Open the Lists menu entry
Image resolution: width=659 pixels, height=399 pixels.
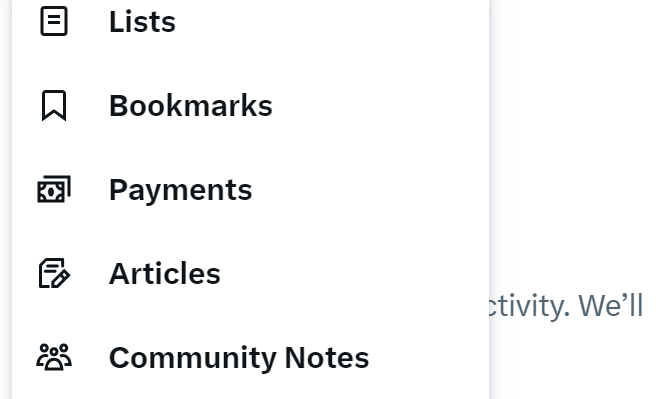pyautogui.click(x=250, y=21)
